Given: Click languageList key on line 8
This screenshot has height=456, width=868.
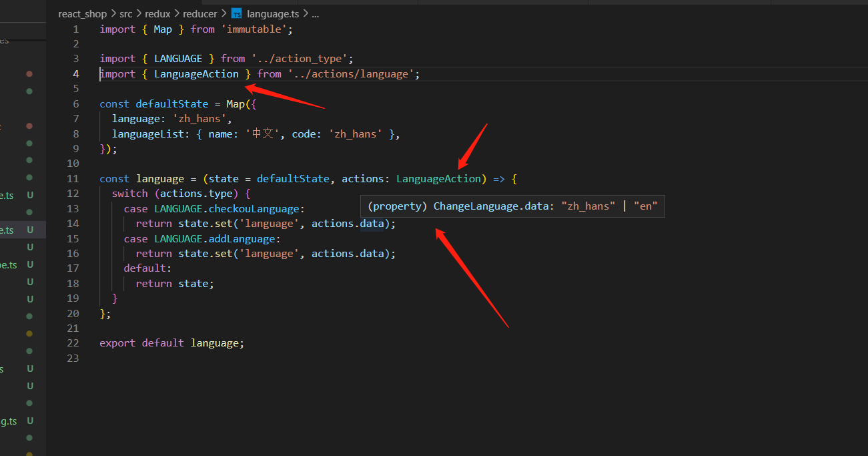Looking at the screenshot, I should coord(148,134).
